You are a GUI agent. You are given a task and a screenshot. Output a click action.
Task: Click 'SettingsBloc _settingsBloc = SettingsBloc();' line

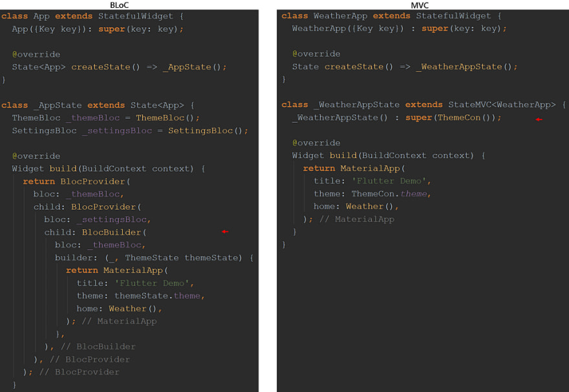coord(130,131)
